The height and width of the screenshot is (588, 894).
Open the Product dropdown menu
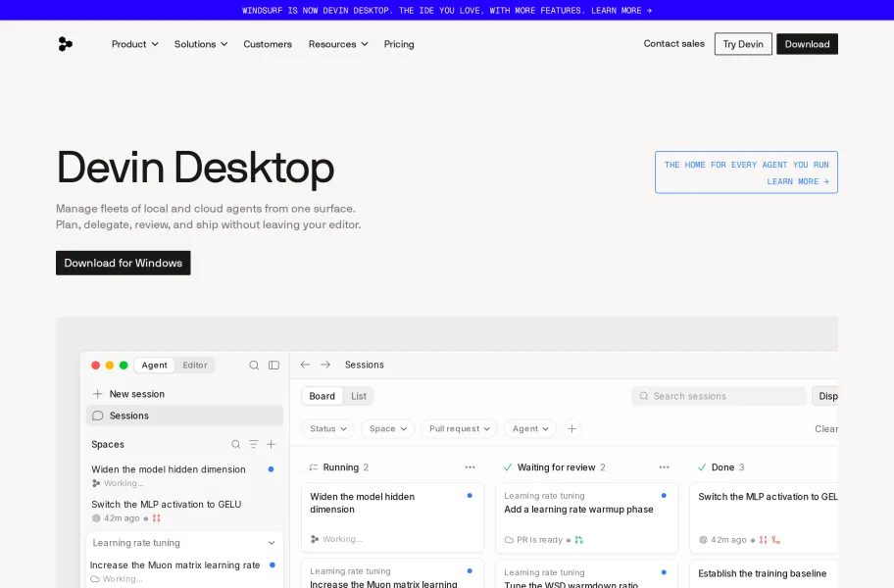point(135,44)
